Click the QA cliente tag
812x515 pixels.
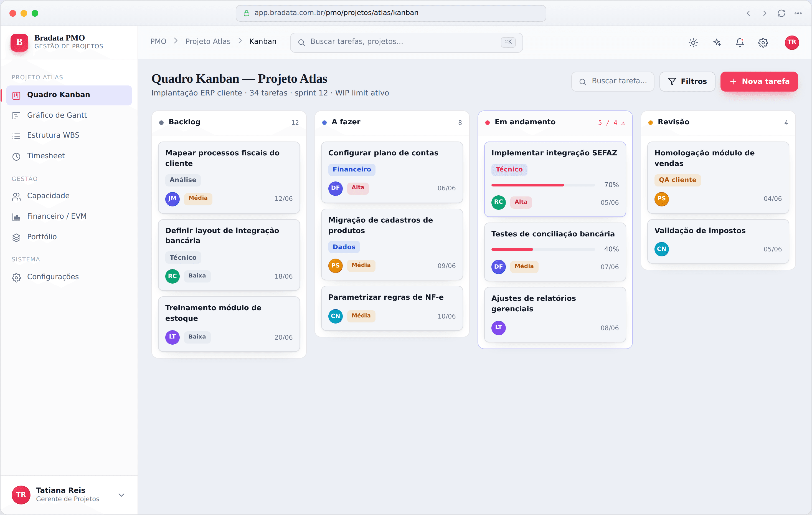click(x=677, y=180)
